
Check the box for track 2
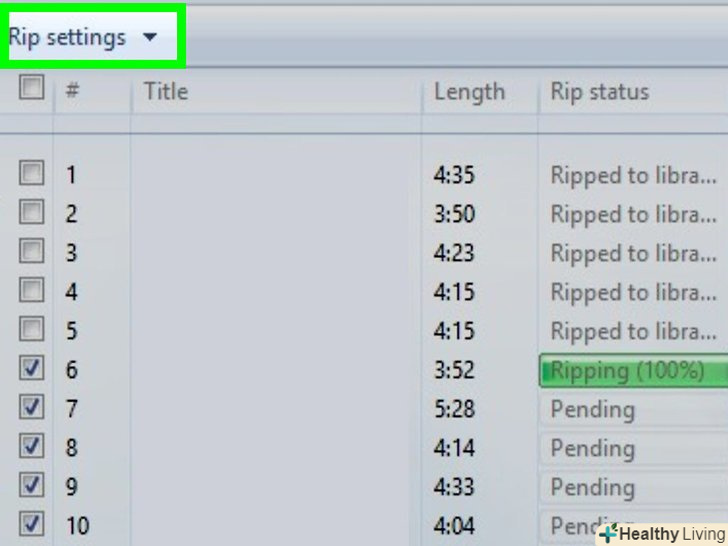(x=32, y=212)
